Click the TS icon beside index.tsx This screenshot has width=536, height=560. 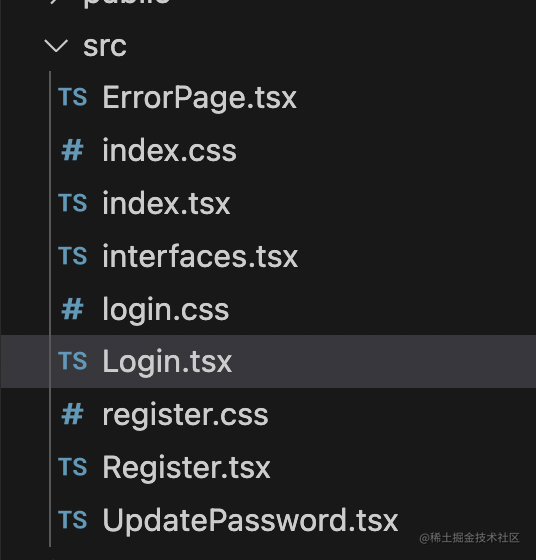point(73,203)
